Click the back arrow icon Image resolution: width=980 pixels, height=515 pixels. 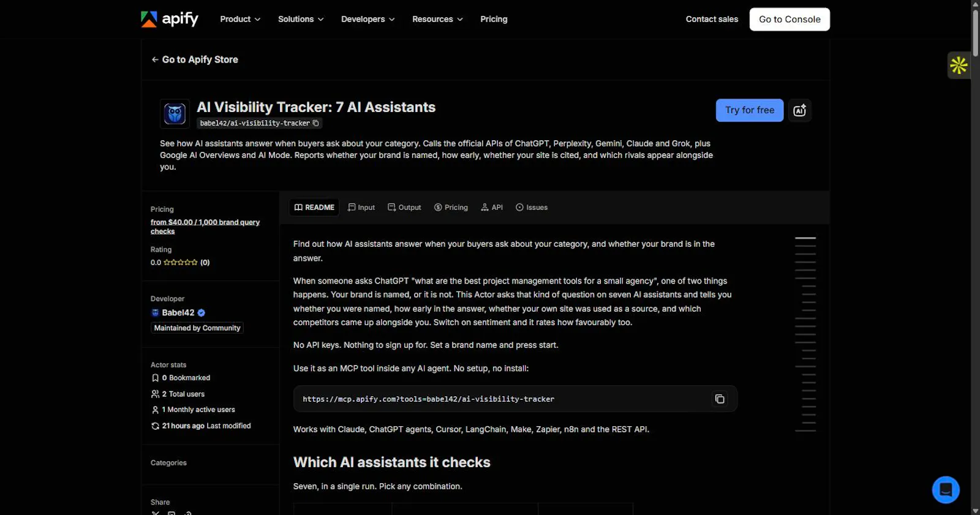point(155,59)
